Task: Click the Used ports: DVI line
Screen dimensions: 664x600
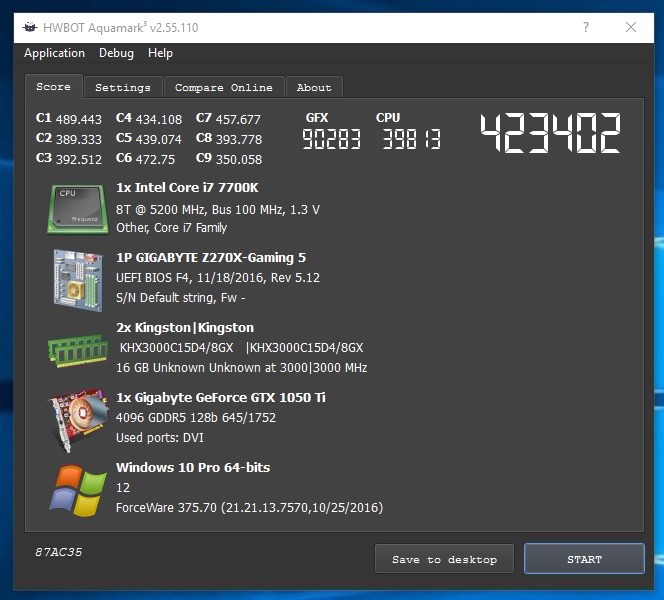Action: (x=160, y=437)
